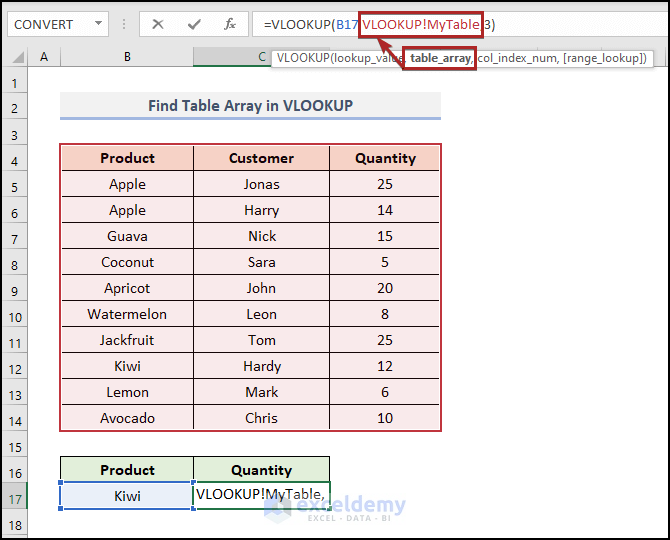Select the Jonas customer cell
670x540 pixels.
(x=262, y=184)
